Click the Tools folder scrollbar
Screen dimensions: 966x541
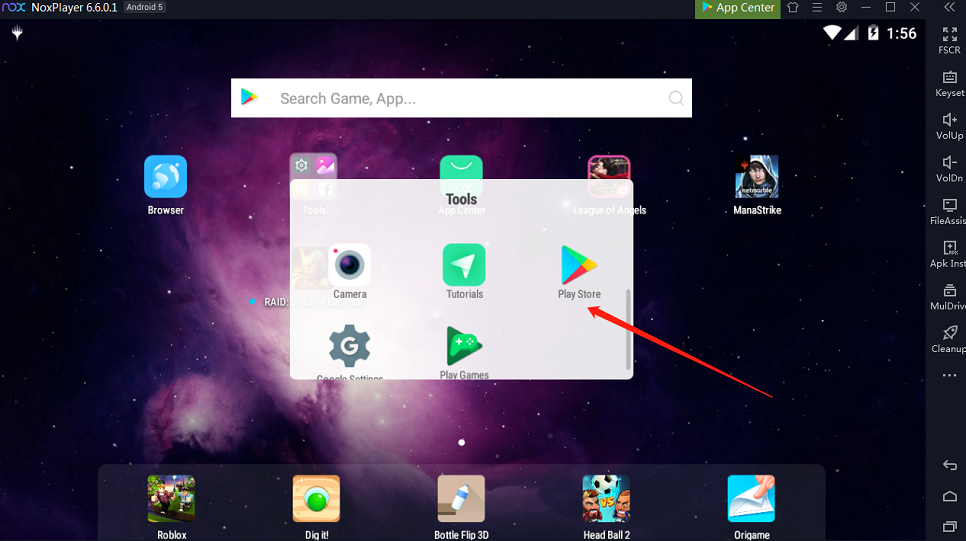[628, 329]
